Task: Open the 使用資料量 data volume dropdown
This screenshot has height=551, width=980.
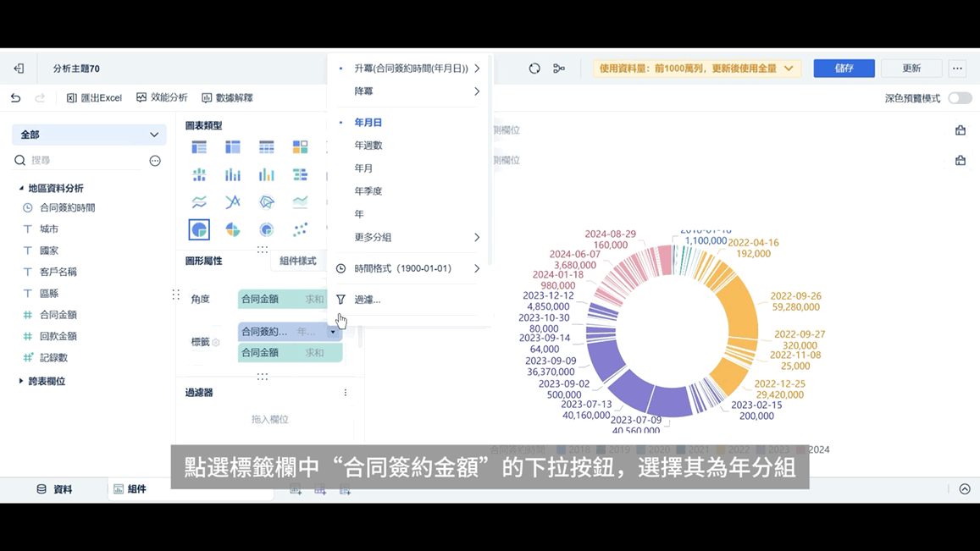Action: [696, 68]
